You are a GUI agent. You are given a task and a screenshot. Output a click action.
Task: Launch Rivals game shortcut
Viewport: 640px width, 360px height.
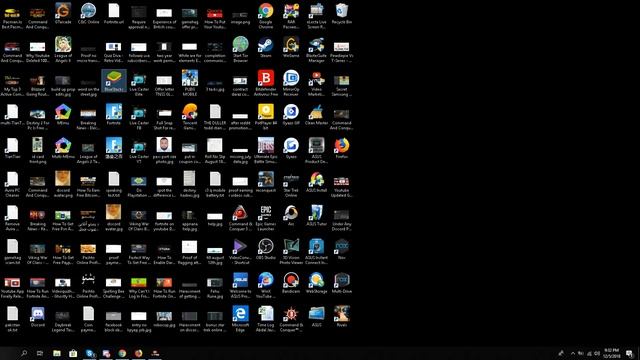point(342,317)
